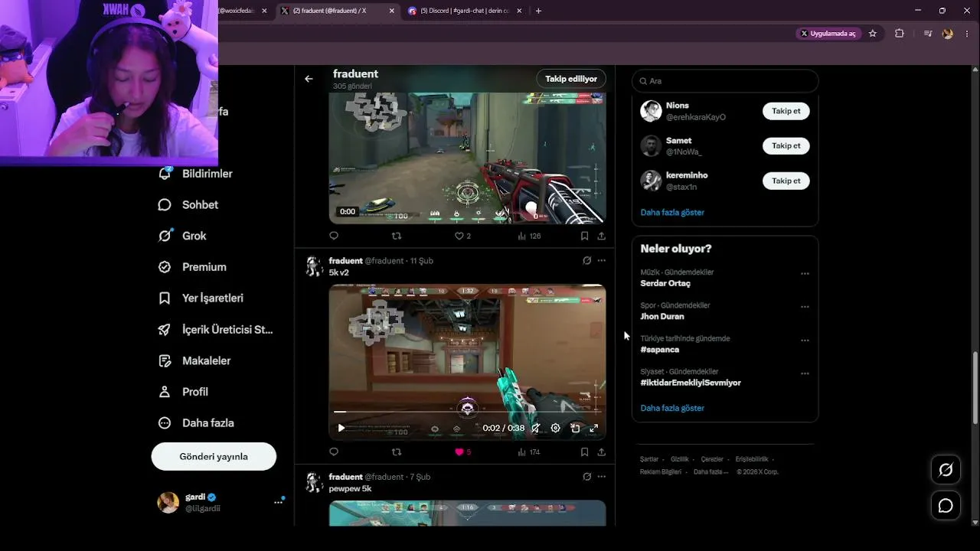This screenshot has height=551, width=980.
Task: Close the fraduent X browser tab
Action: (x=392, y=11)
